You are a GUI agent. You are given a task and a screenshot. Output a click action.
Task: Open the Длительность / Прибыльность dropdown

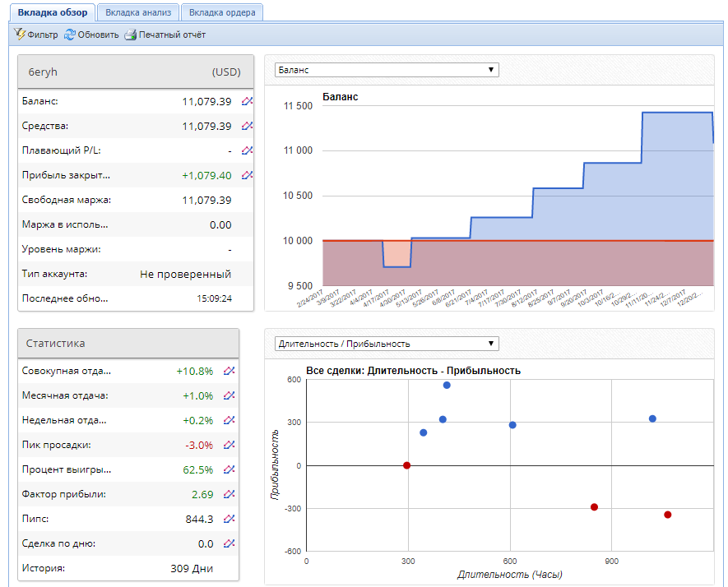387,344
